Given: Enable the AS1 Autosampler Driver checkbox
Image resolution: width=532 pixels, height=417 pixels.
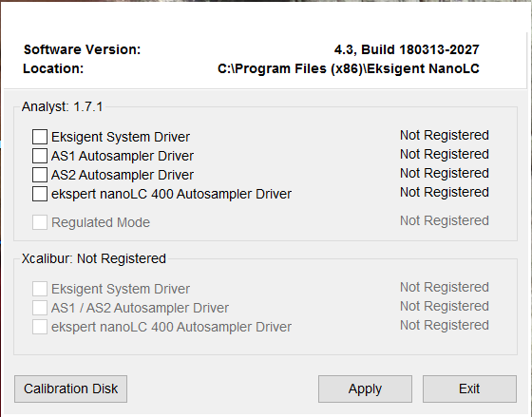Looking at the screenshot, I should click(40, 156).
